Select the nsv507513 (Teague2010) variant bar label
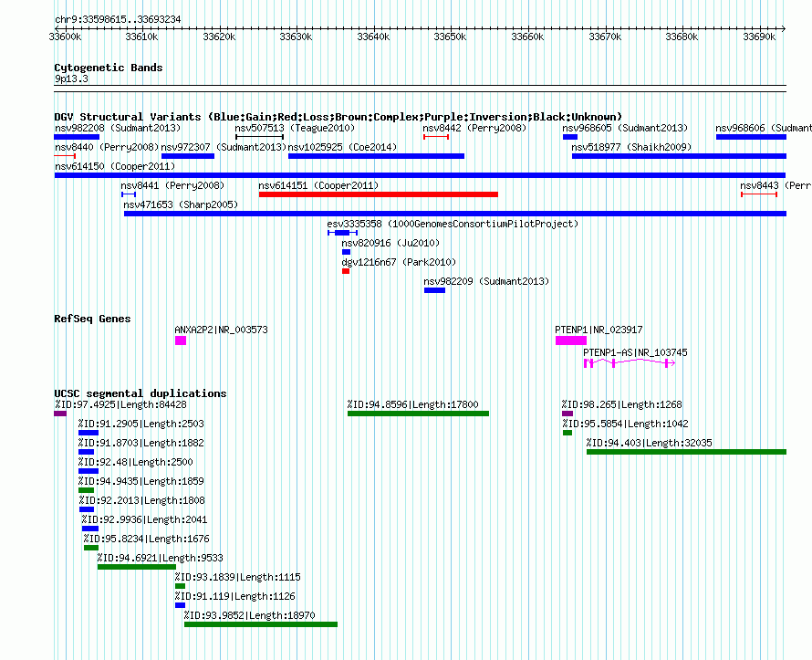The height and width of the screenshot is (660, 812). [295, 128]
